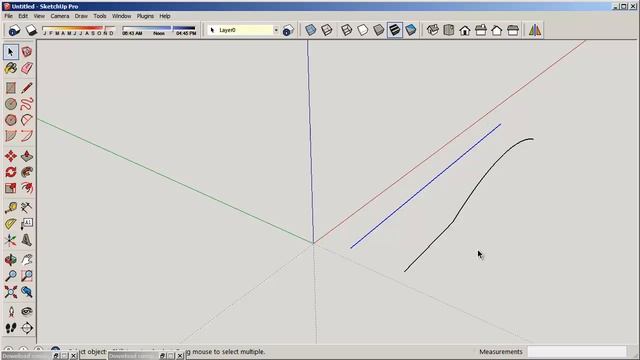Viewport: 640px width, 360px height.
Task: Click the Make Component tool
Action: click(27, 52)
